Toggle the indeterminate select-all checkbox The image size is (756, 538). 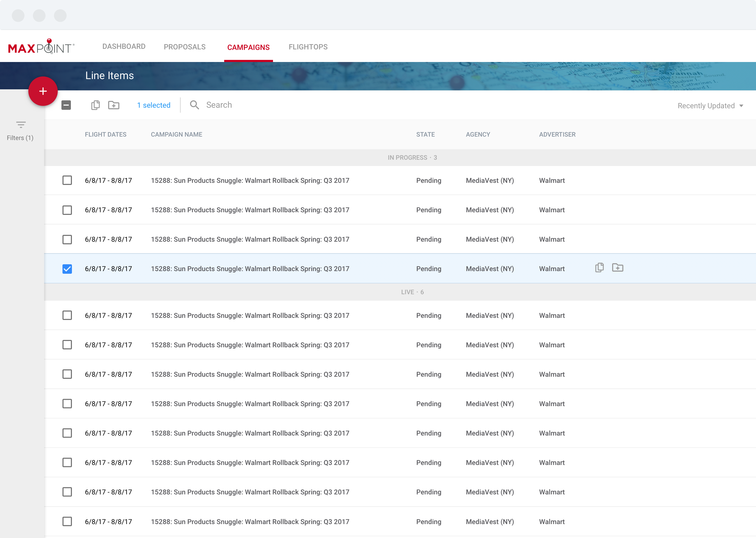66,105
